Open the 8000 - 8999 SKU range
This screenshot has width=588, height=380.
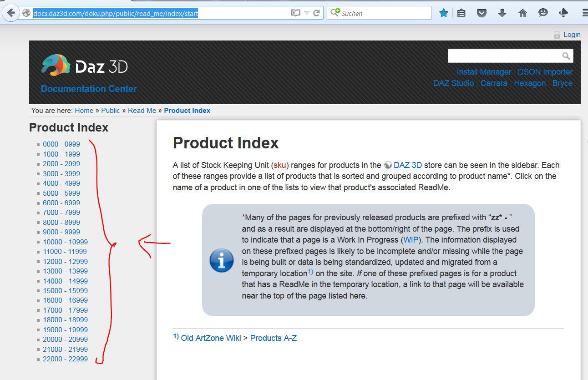pos(61,223)
